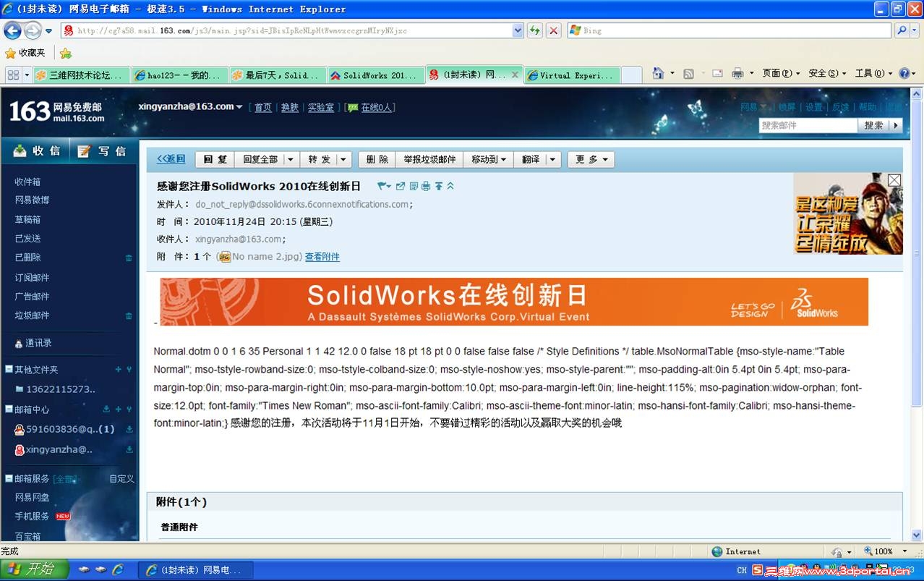
Task: Click the Stop loading red X icon
Action: point(553,30)
